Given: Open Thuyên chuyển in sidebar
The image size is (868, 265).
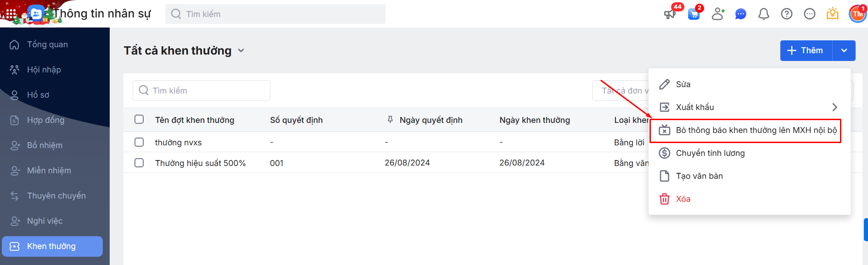Looking at the screenshot, I should [56, 196].
